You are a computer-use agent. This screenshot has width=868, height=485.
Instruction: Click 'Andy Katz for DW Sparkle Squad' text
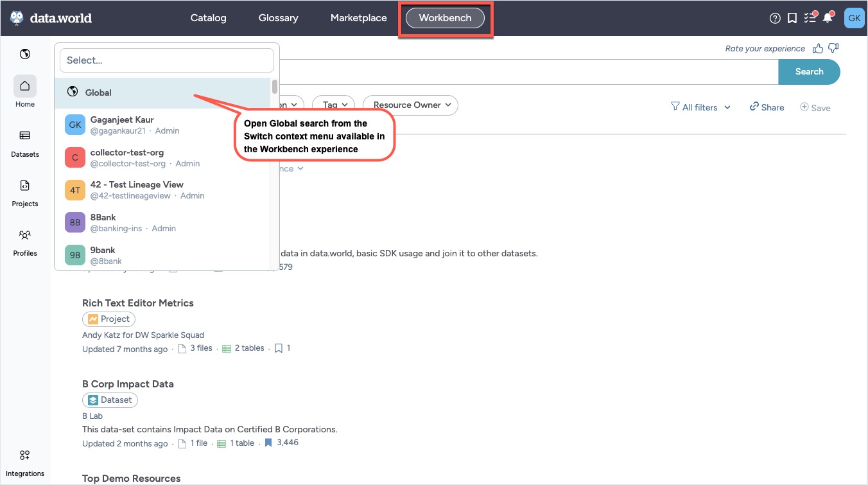143,335
